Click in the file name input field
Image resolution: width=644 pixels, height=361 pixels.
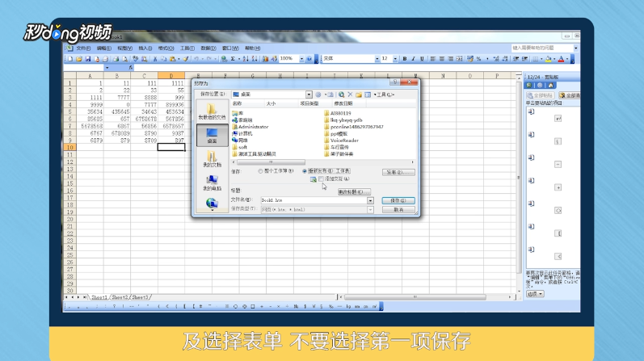314,200
